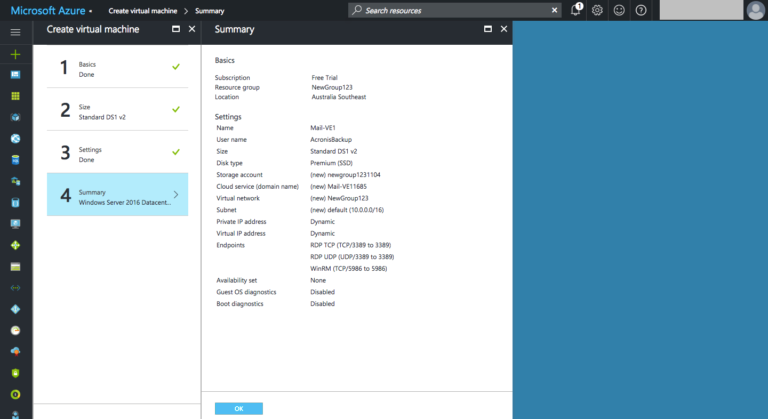Viewport: 768px width, 419px height.
Task: Click subscription value Free Trial
Action: pyautogui.click(x=324, y=77)
